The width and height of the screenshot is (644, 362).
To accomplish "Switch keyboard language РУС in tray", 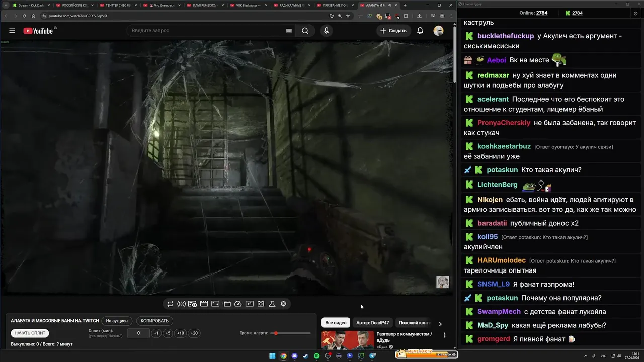I will [603, 356].
